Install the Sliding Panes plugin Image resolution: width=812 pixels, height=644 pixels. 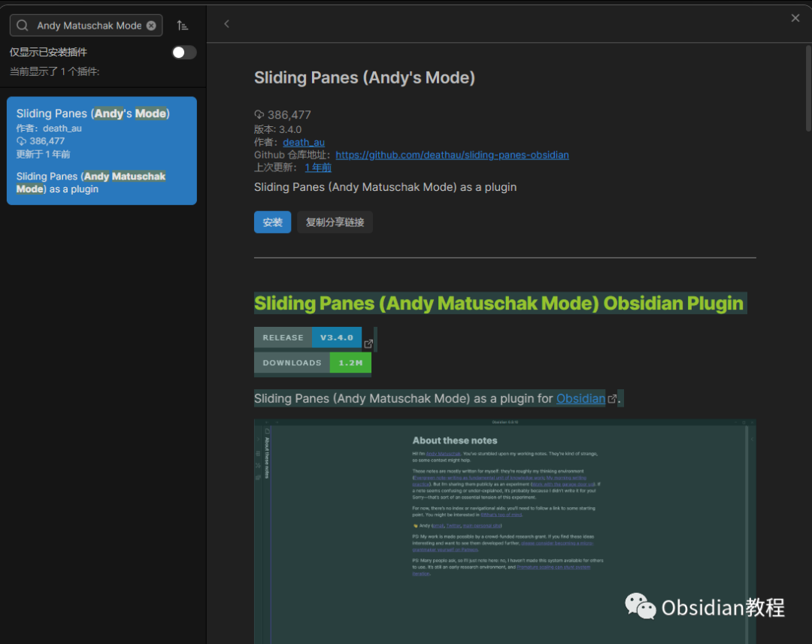coord(272,222)
